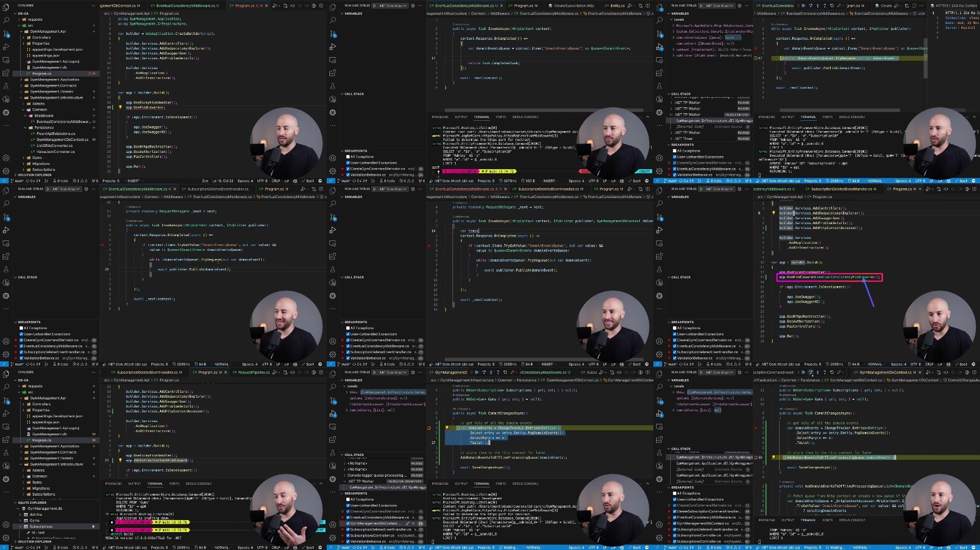Click Step Into in top-right frame's debug toolbar
Viewport: 980px width, 550px height.
point(818,5)
